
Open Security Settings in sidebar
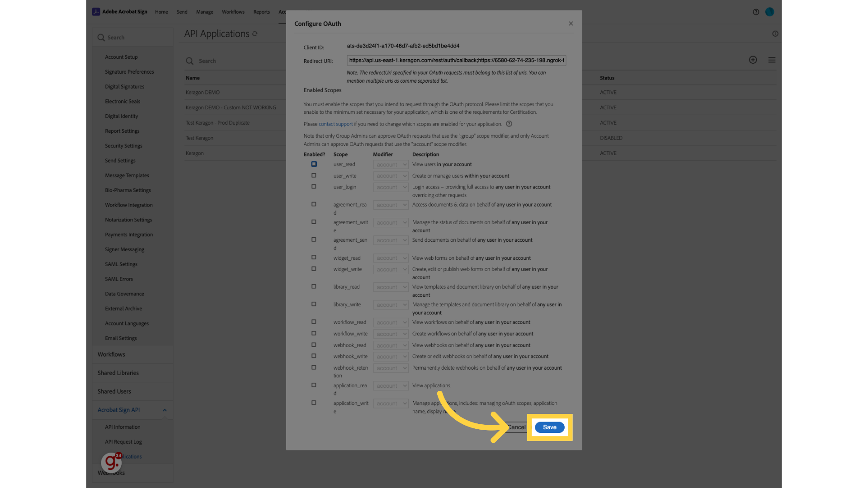tap(123, 146)
